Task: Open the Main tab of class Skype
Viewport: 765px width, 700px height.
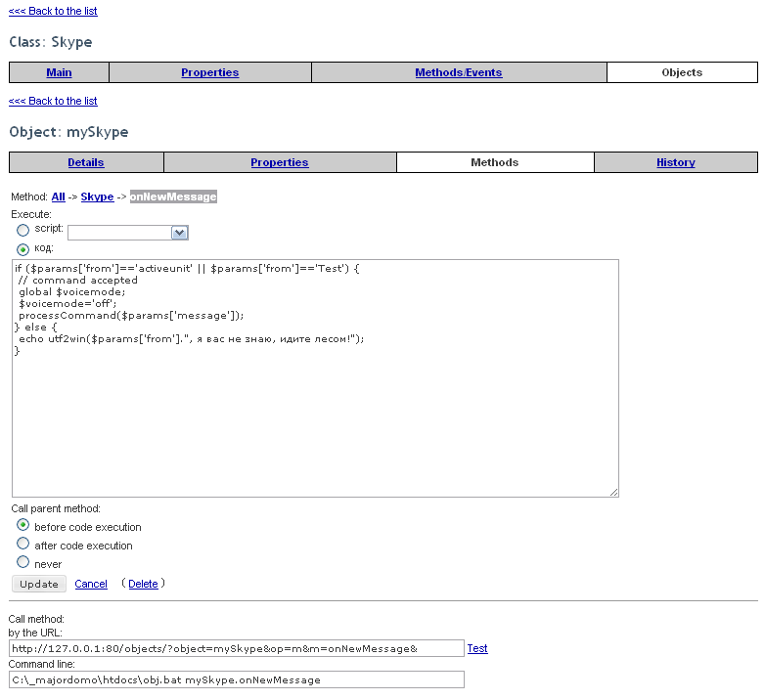Action: (59, 72)
